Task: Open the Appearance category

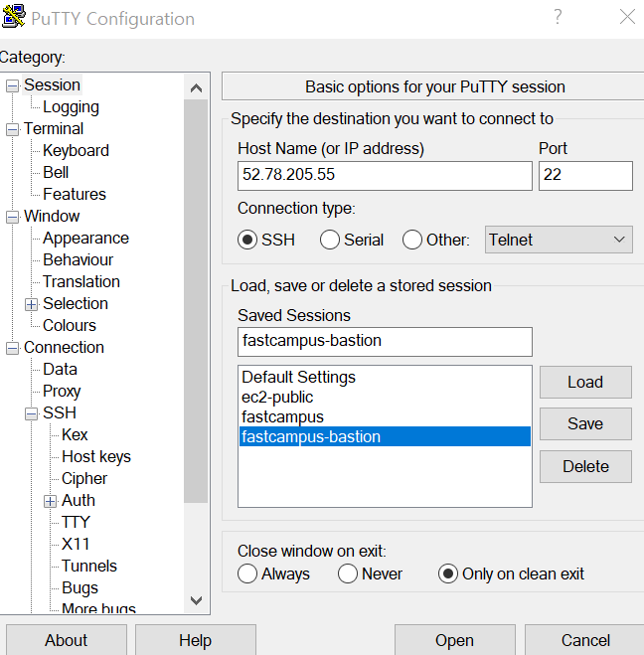Action: 85,239
